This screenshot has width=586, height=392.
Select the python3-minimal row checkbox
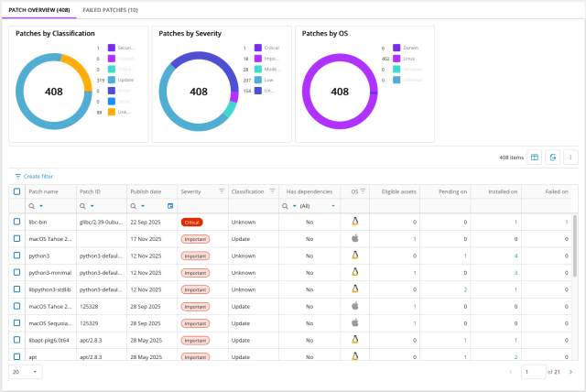point(17,272)
